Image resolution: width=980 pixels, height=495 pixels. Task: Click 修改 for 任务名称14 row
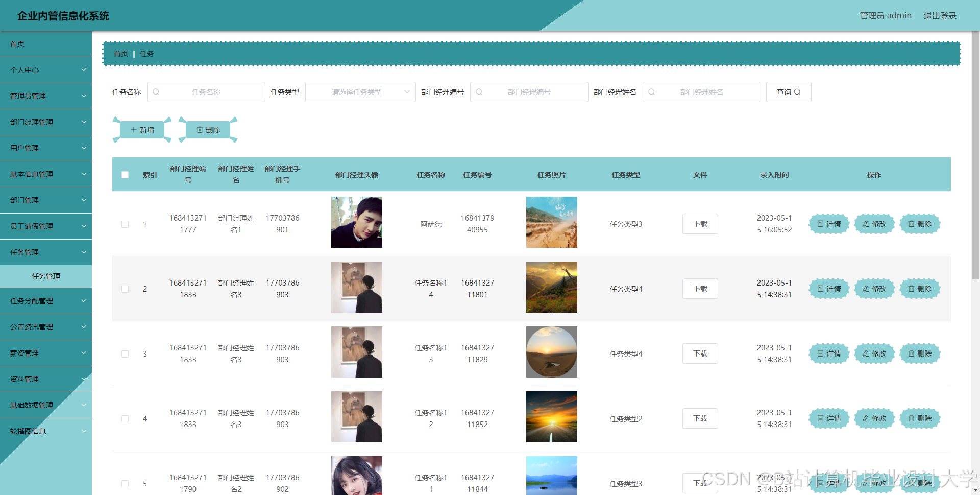pos(874,289)
